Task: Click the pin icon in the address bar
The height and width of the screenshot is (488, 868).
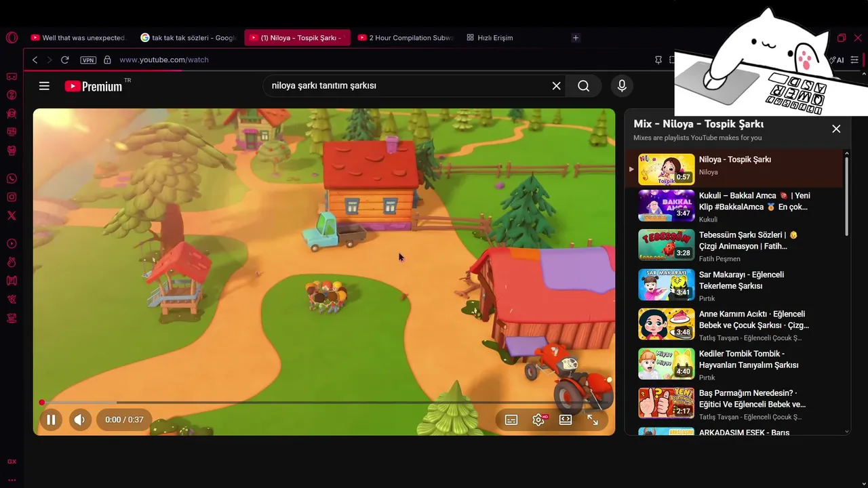Action: point(658,60)
